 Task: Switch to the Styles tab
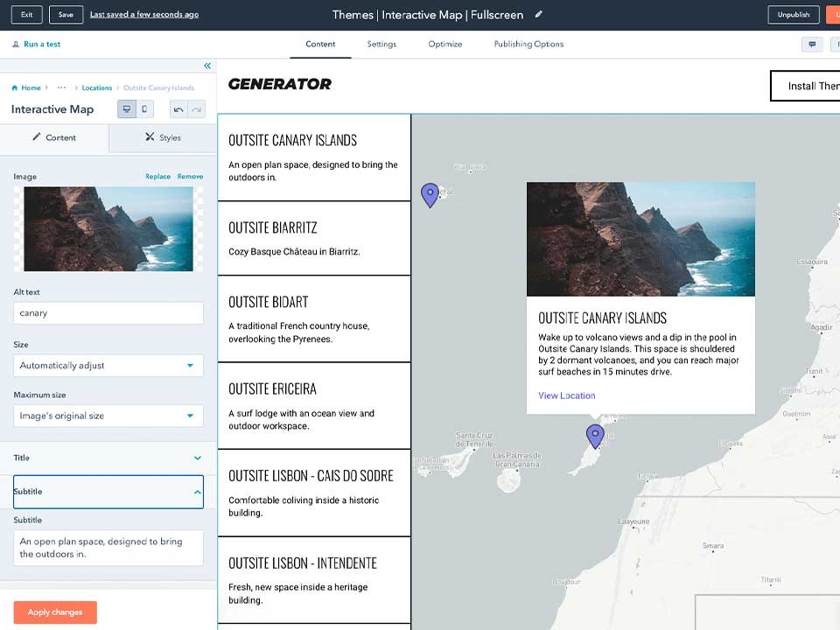[163, 137]
